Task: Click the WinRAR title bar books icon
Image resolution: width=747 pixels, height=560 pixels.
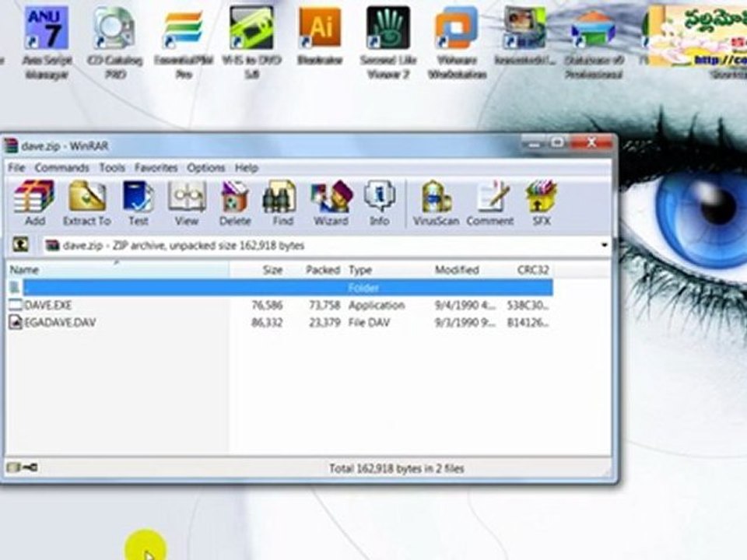Action: click(10, 145)
